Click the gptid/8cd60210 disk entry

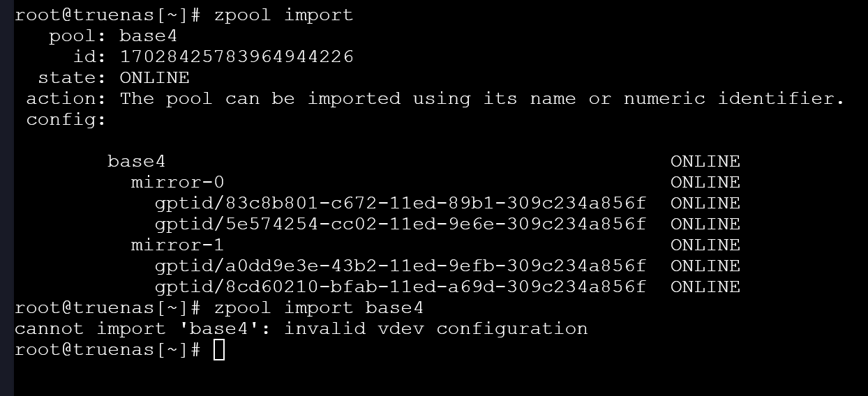(x=400, y=287)
